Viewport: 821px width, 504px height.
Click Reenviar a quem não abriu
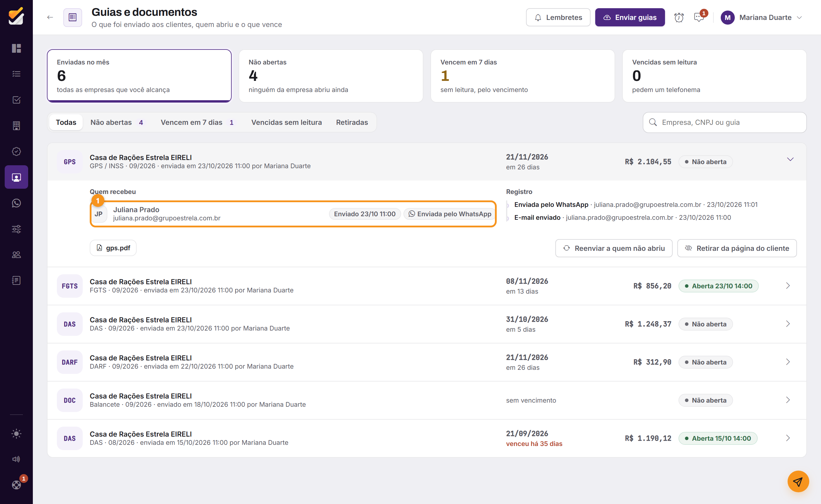tap(614, 248)
